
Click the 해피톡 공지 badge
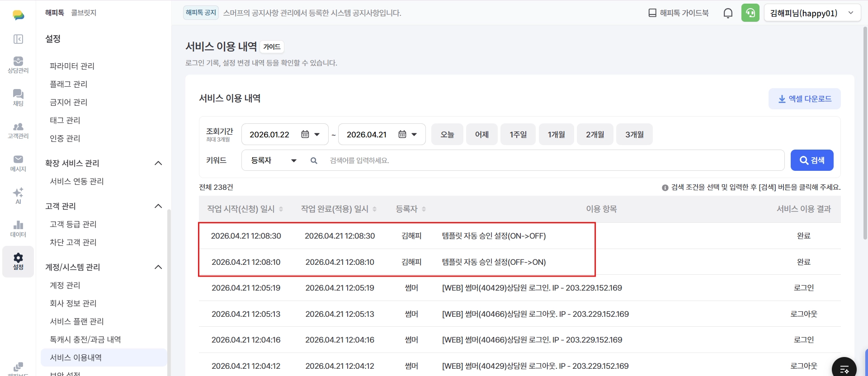[201, 13]
